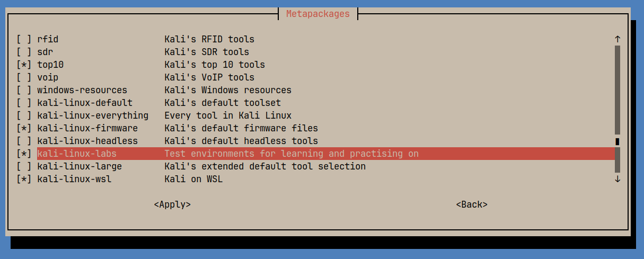
Task: Click the scrollbar position marker
Action: tap(617, 141)
